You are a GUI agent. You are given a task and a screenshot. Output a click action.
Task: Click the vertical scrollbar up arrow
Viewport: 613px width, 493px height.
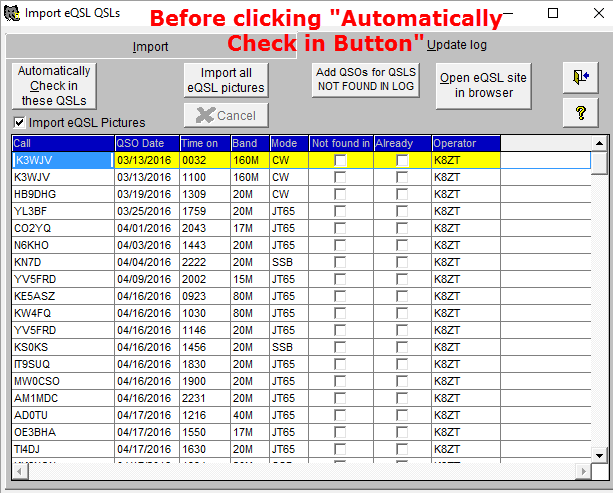coord(599,143)
